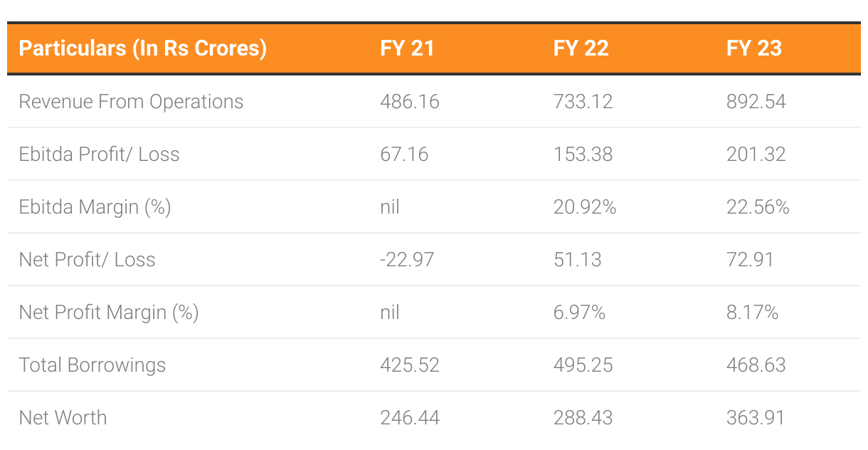Click the Net Profit Margin (%) label
The image size is (868, 450).
click(x=108, y=313)
